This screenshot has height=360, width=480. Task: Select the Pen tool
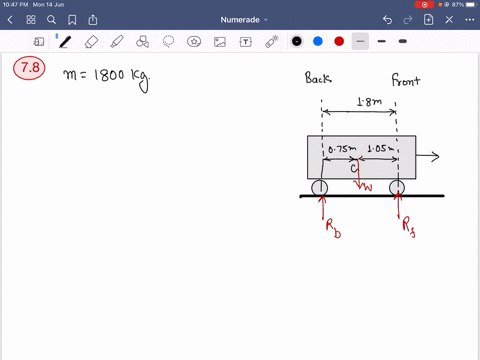tap(65, 42)
